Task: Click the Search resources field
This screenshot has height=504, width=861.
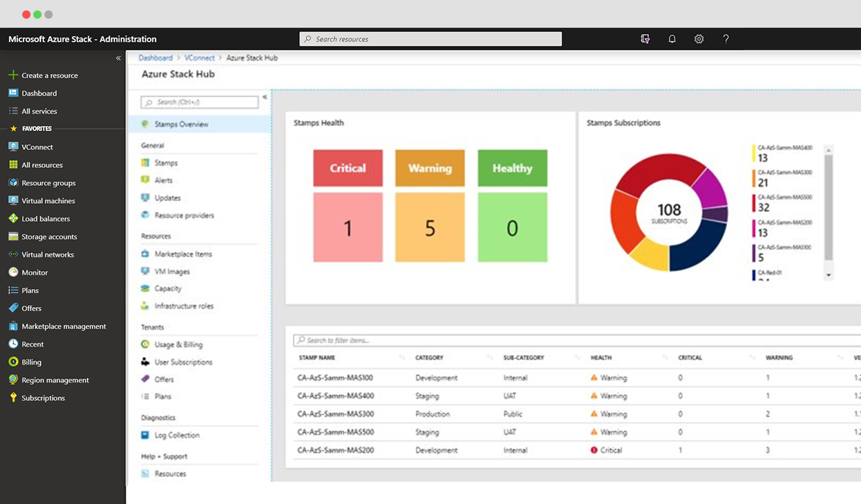Action: [x=431, y=39]
